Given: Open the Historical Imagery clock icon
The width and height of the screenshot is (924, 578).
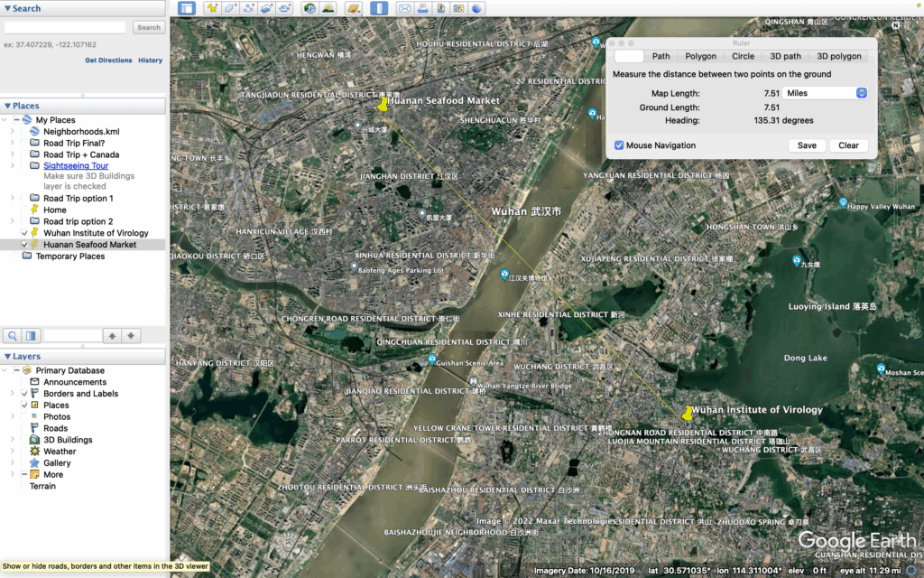Looking at the screenshot, I should tap(310, 8).
